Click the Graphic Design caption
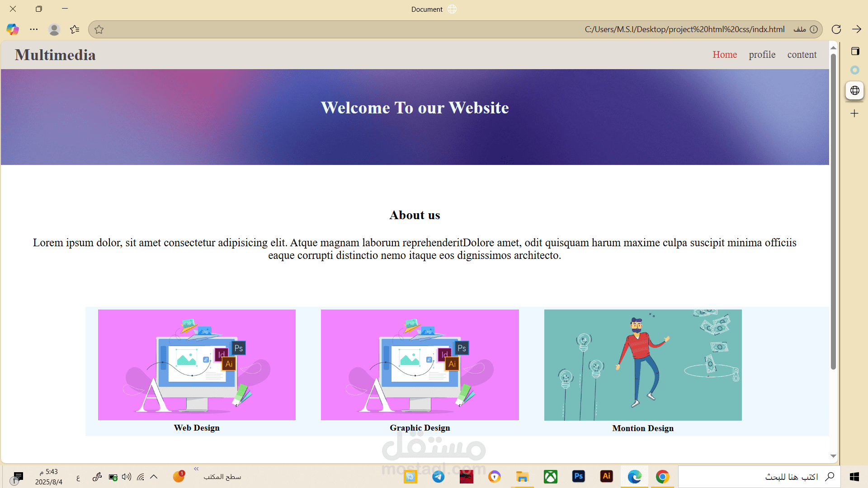The width and height of the screenshot is (868, 488). click(420, 428)
